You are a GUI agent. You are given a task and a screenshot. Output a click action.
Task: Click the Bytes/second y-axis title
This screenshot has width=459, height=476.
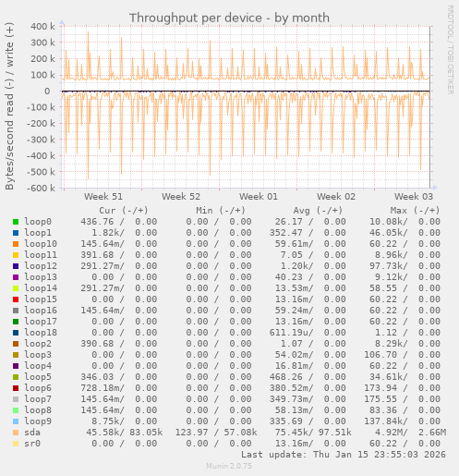point(9,106)
